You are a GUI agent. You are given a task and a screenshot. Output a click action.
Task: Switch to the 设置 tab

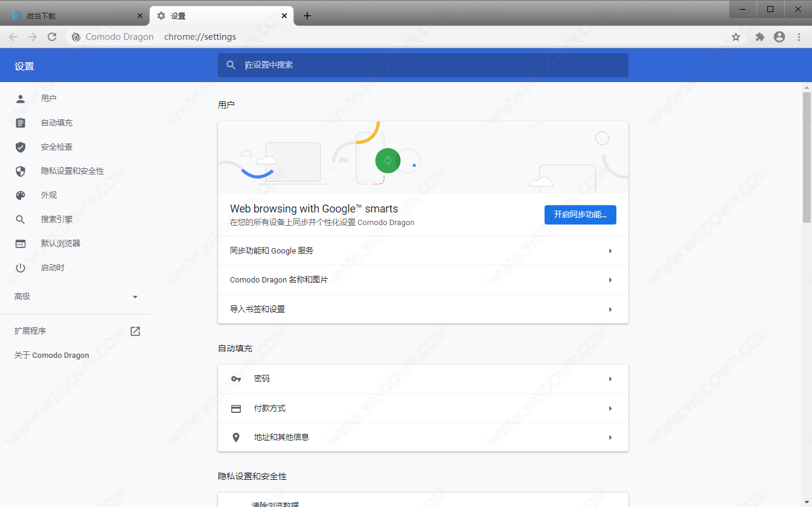tap(222, 16)
